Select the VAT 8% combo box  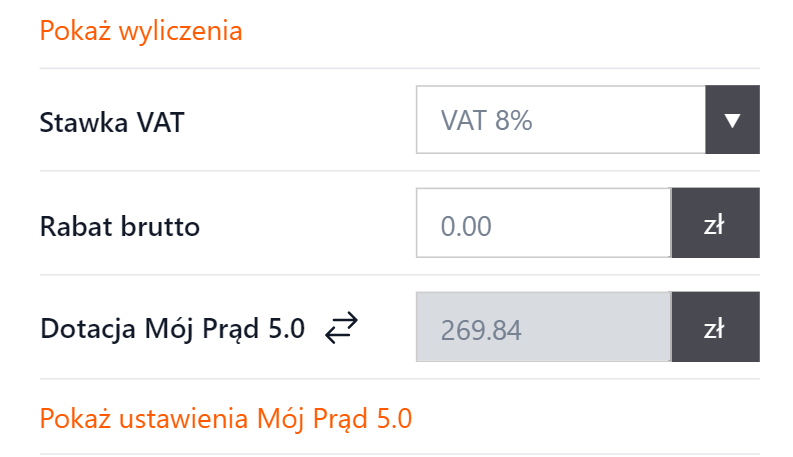[x=561, y=121]
